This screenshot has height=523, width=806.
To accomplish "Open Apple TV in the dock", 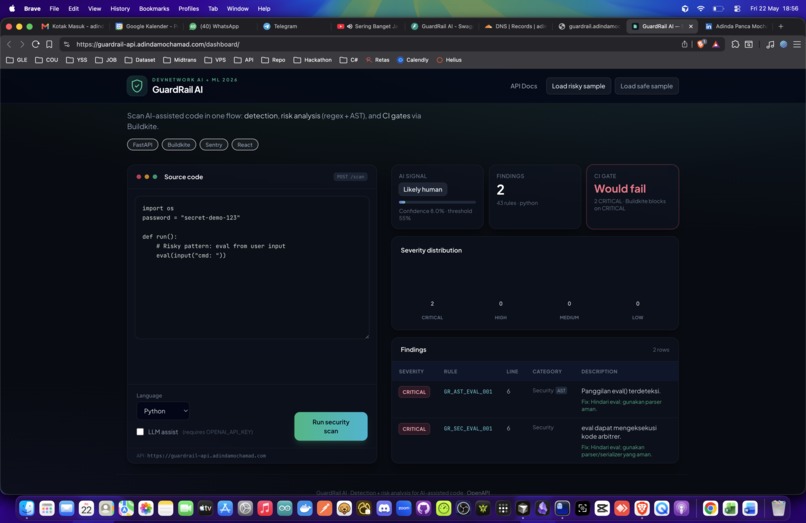I will [205, 508].
